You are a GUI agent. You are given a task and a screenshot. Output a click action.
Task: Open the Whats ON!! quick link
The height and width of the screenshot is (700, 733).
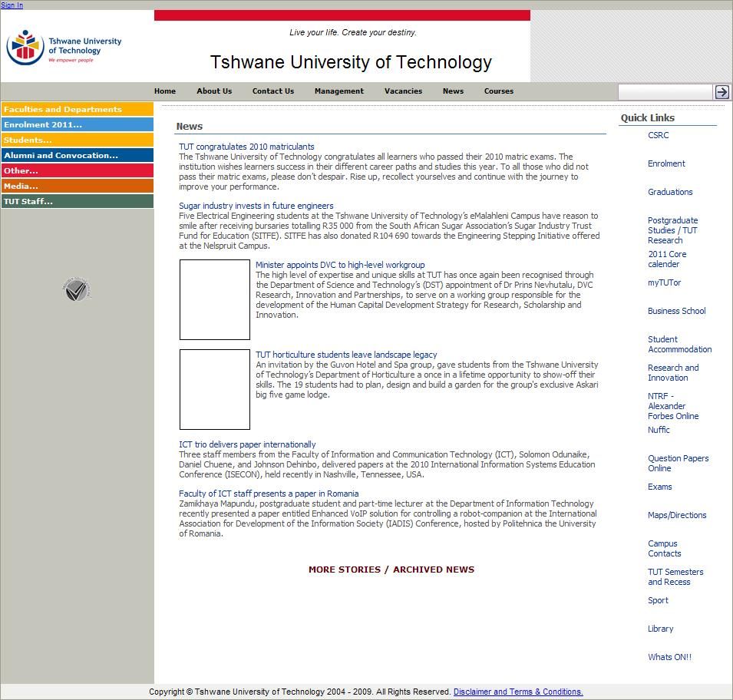pos(669,657)
